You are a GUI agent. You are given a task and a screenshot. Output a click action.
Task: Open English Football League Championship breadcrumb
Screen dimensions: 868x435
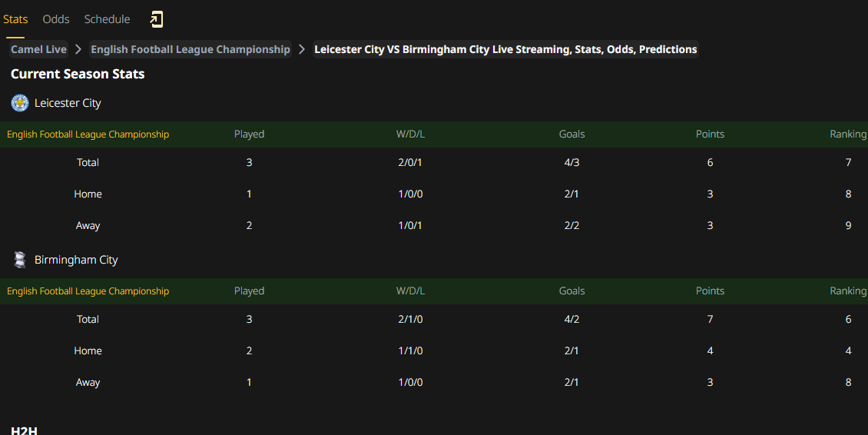coord(190,49)
